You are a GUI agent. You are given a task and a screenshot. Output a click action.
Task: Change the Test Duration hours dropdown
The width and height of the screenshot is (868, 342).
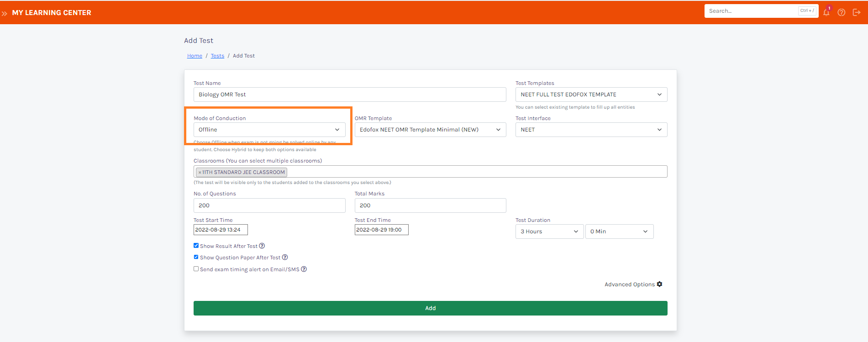point(549,232)
